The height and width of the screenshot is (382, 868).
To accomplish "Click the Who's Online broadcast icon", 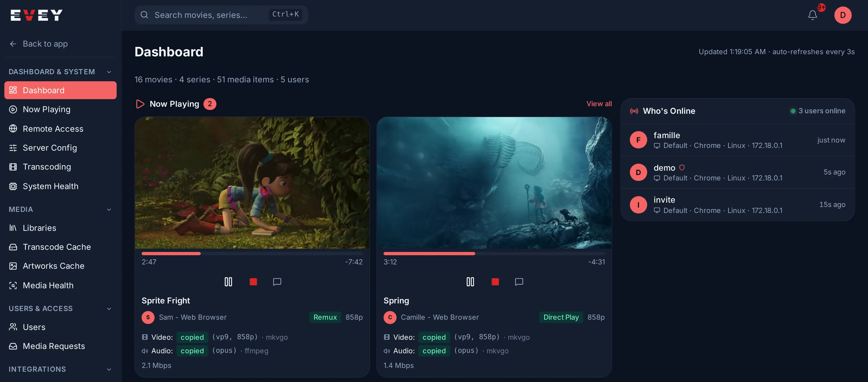I will 634,111.
